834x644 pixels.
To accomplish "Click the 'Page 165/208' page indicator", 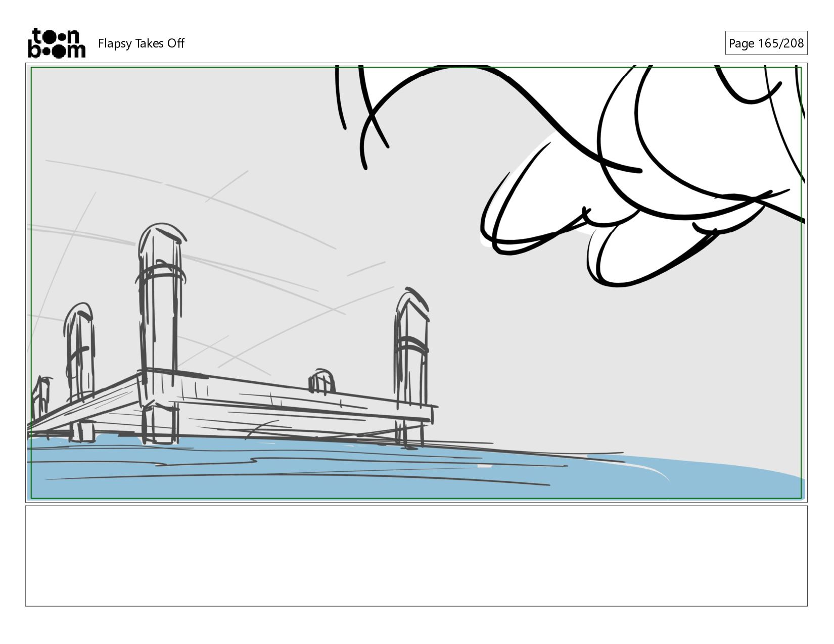I will point(766,43).
